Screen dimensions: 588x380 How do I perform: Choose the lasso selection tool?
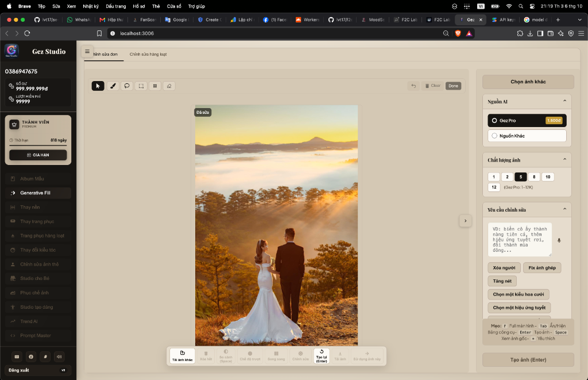[127, 86]
